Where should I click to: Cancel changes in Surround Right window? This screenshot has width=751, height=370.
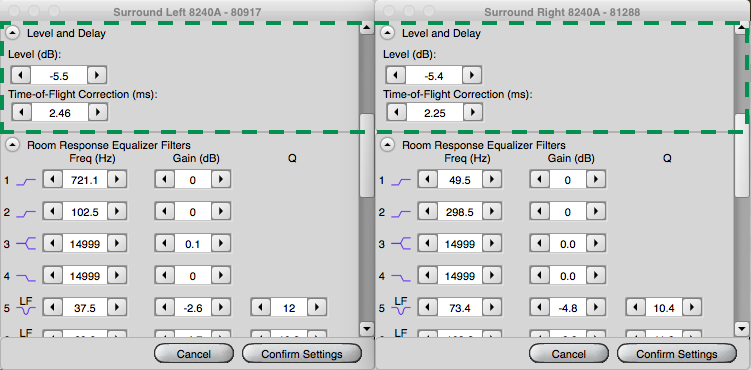pyautogui.click(x=569, y=354)
